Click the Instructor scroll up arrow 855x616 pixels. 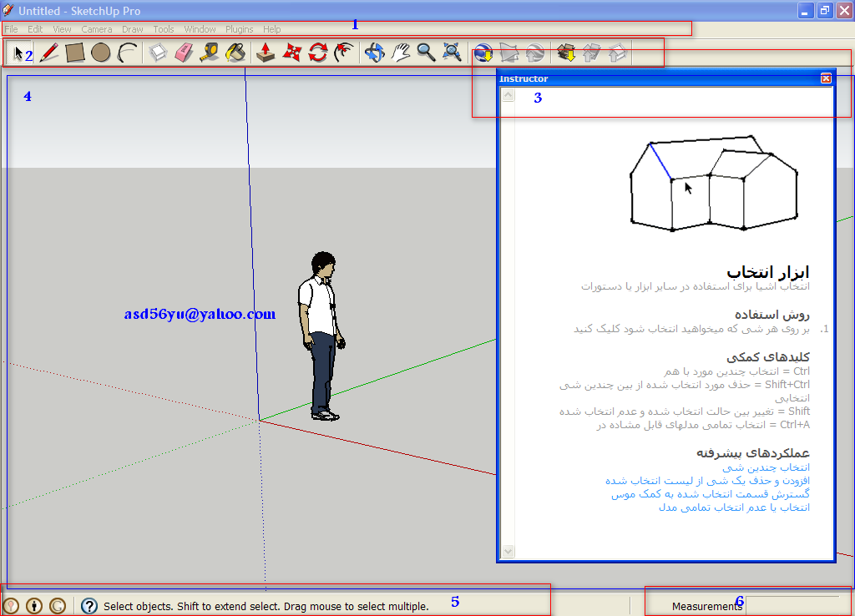[508, 95]
